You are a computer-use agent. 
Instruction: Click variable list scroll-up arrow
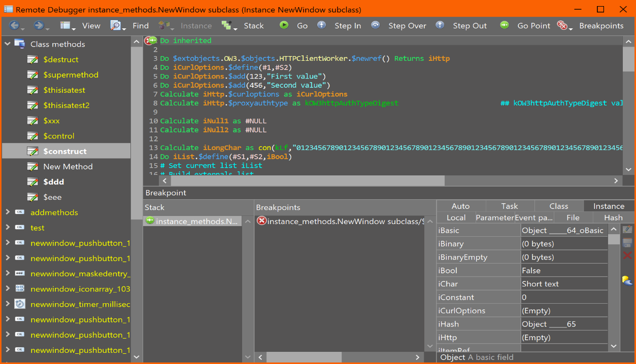(x=614, y=229)
